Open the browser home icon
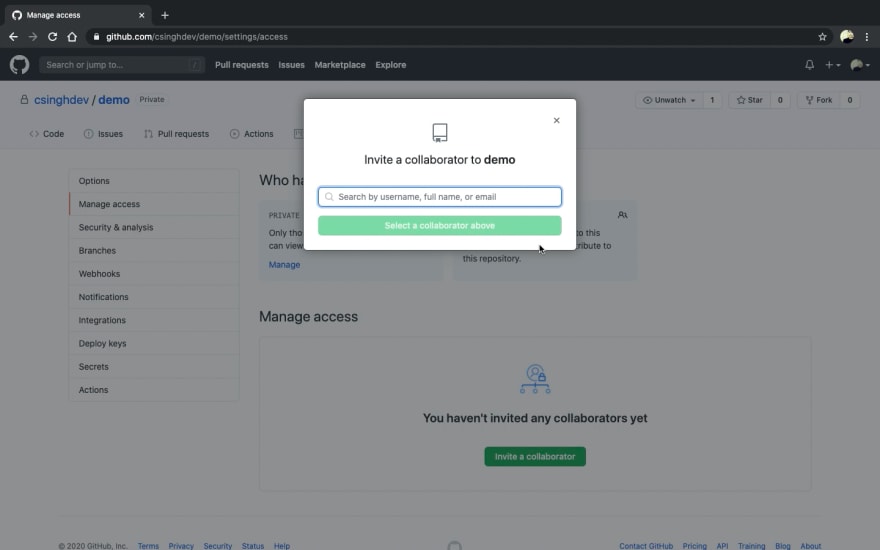Viewport: 880px width, 550px height. coord(72,36)
